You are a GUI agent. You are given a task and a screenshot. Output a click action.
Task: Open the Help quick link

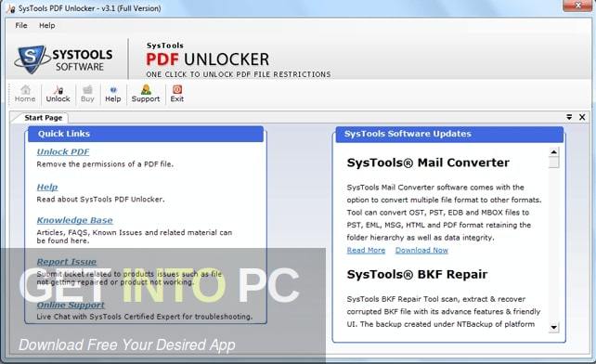click(x=47, y=187)
